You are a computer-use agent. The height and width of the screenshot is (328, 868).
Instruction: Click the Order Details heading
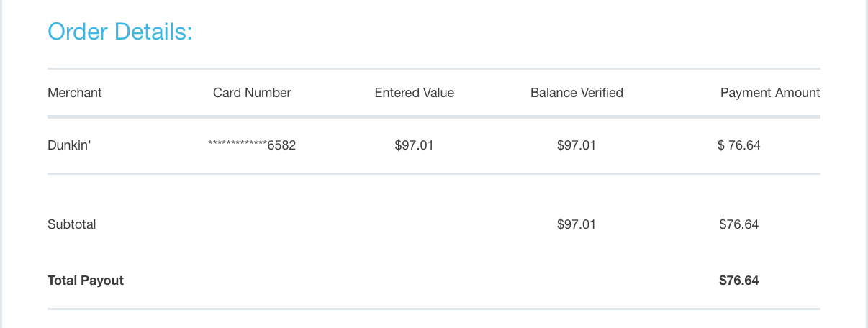120,32
